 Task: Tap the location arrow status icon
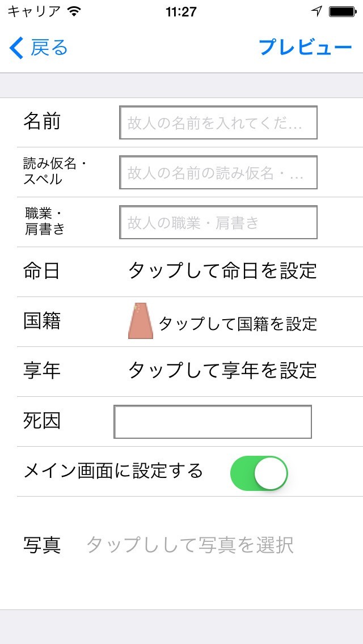[316, 11]
